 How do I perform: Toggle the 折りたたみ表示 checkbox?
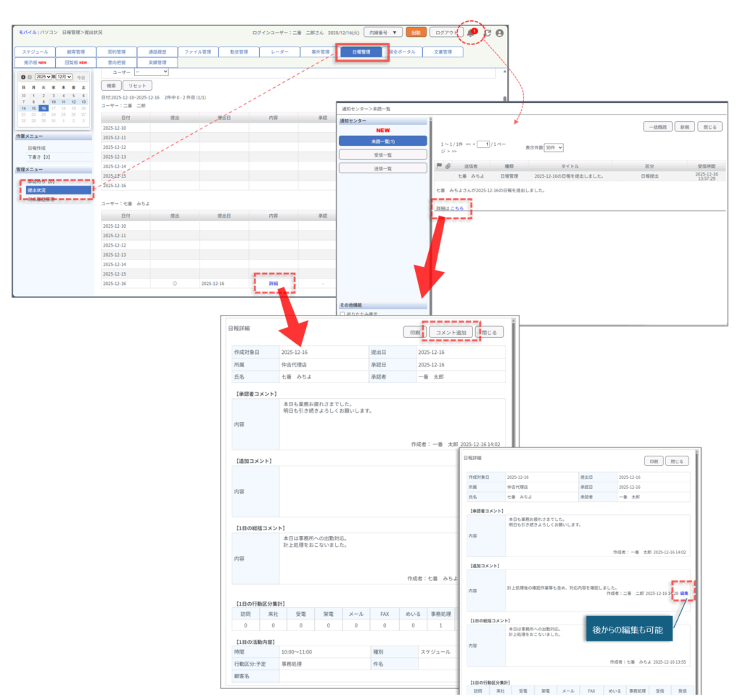point(342,314)
